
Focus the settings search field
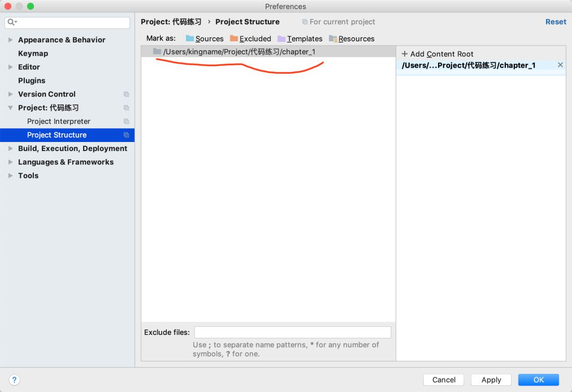coord(67,23)
